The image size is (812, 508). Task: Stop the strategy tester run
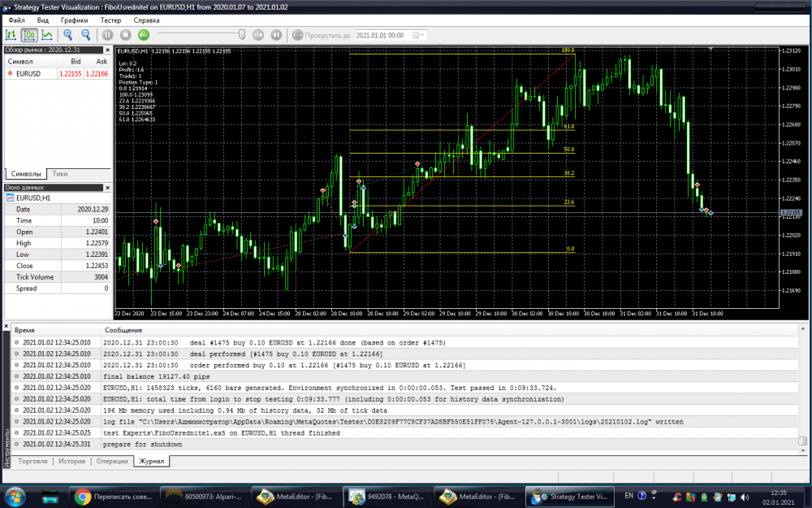pos(126,35)
